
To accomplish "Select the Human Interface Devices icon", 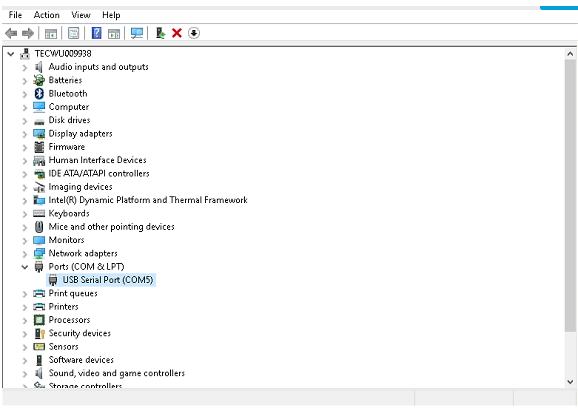I will coord(39,160).
